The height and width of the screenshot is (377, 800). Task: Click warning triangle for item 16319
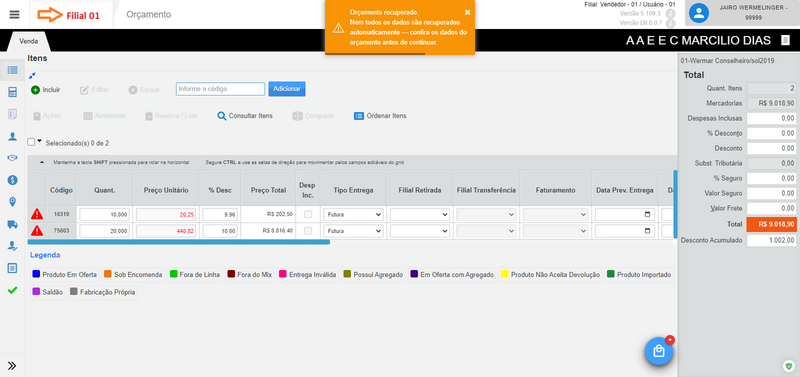tap(37, 214)
